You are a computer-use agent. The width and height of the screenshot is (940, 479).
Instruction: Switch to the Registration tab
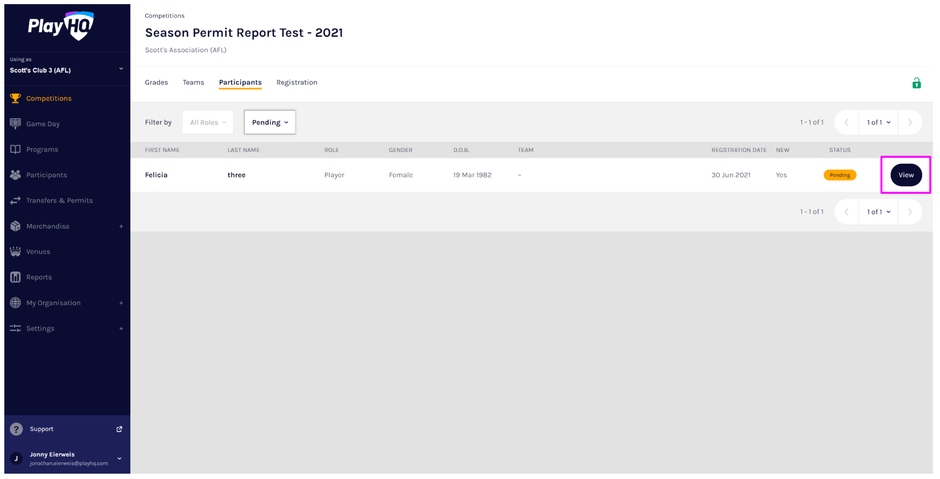[x=296, y=82]
